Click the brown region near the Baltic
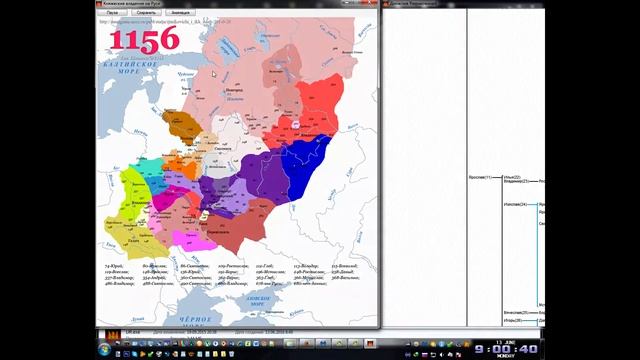The image size is (640, 360). [182, 126]
